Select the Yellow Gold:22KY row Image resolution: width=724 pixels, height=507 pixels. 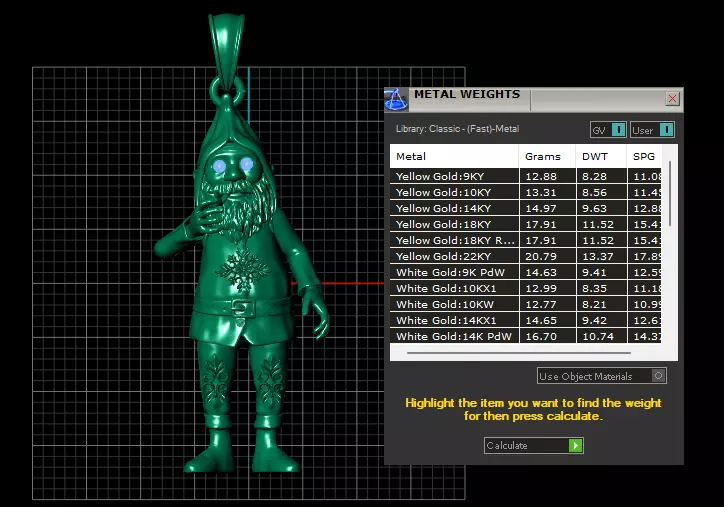pyautogui.click(x=525, y=256)
